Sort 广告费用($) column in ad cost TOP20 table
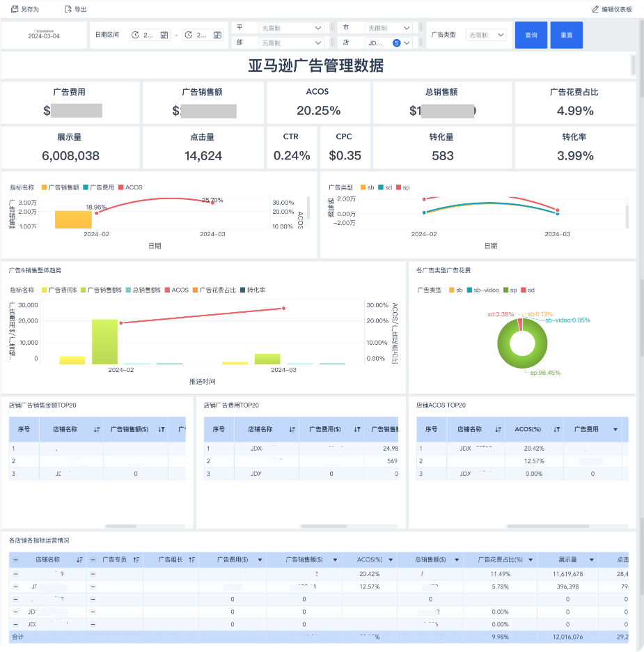644x652 pixels. [357, 430]
